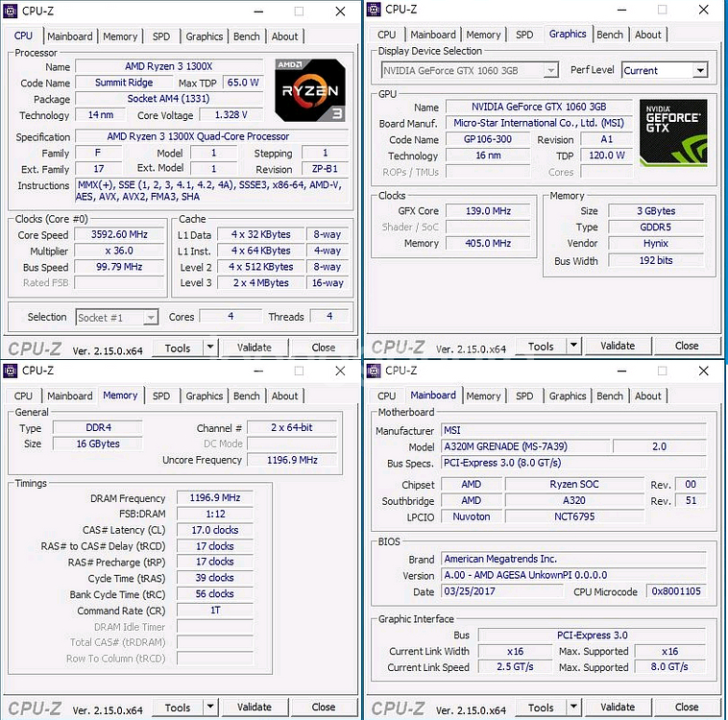Open About tab in Graphics window

click(647, 35)
